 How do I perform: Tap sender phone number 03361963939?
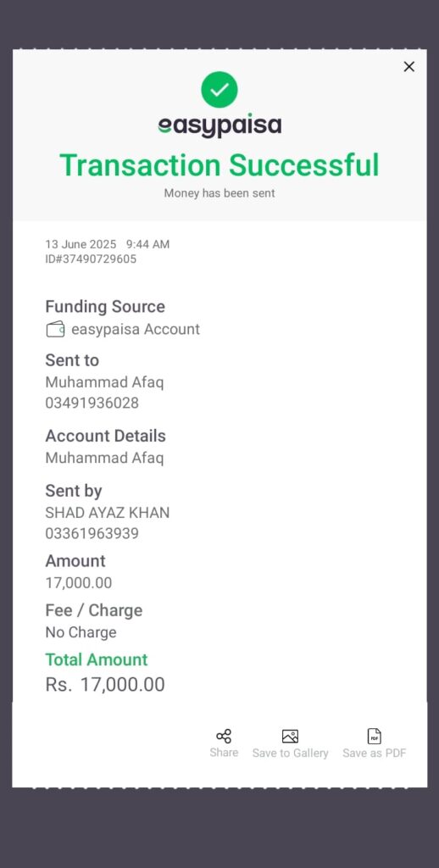click(x=92, y=534)
